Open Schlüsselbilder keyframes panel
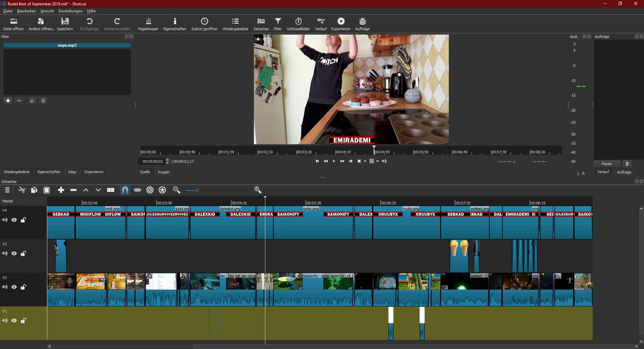Viewport: 644px width, 349px height. (x=298, y=24)
